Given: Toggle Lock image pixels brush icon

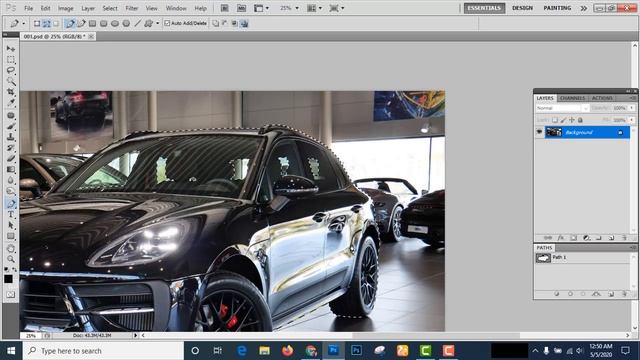Looking at the screenshot, I should pos(563,120).
